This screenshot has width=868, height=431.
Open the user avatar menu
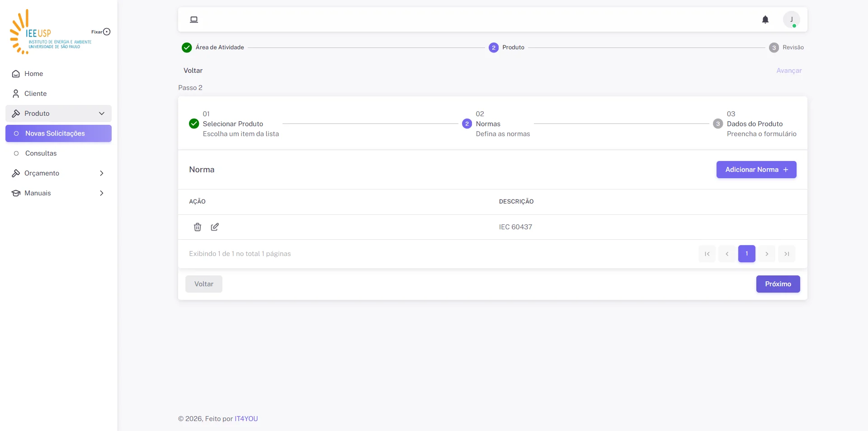(x=791, y=19)
